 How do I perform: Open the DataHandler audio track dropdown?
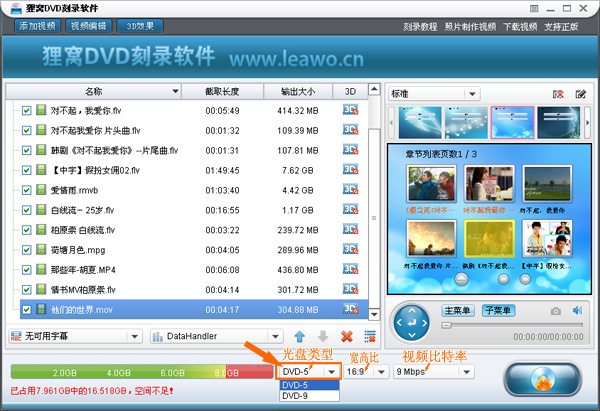216,336
